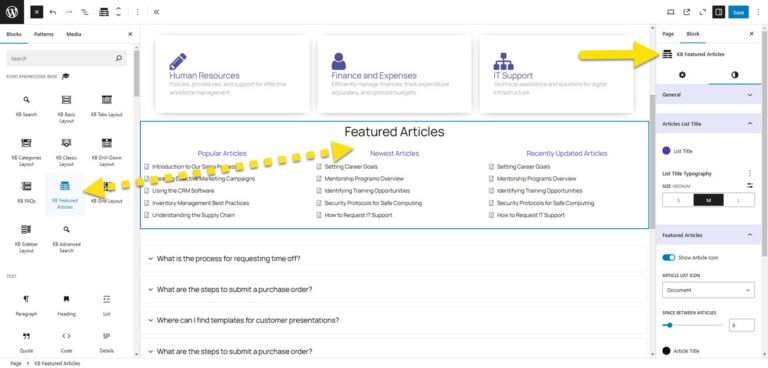Image resolution: width=768 pixels, height=368 pixels.
Task: Click Page in the bottom breadcrumb
Action: point(16,364)
